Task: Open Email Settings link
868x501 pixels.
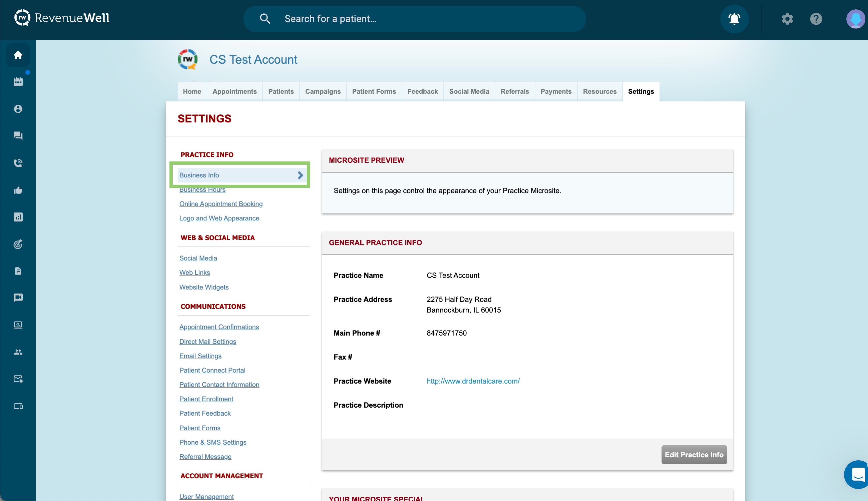Action: [200, 356]
